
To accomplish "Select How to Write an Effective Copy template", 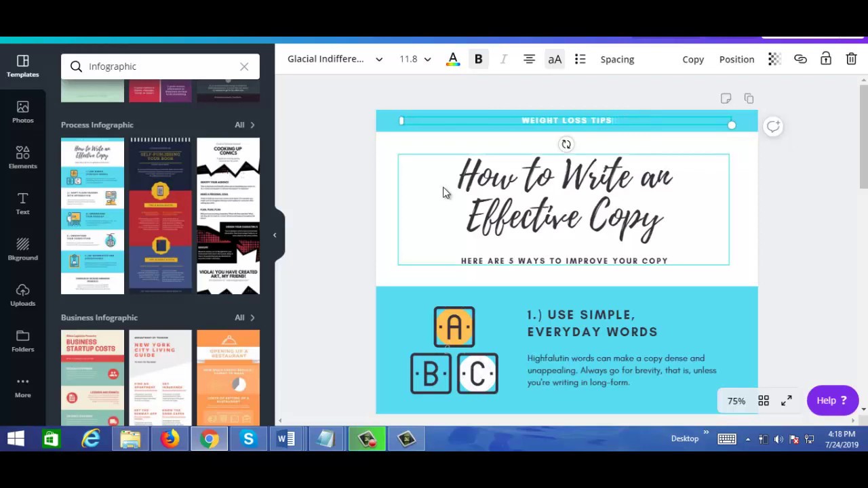I will [x=92, y=216].
